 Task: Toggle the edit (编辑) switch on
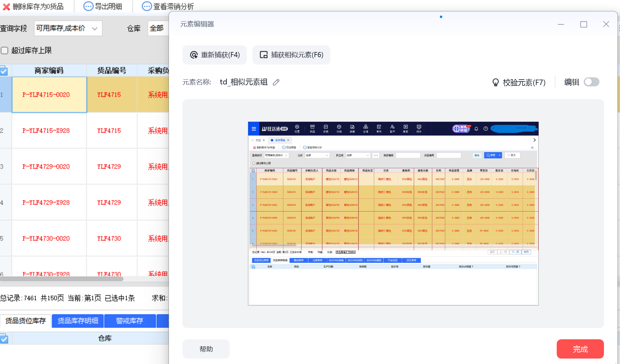point(591,82)
